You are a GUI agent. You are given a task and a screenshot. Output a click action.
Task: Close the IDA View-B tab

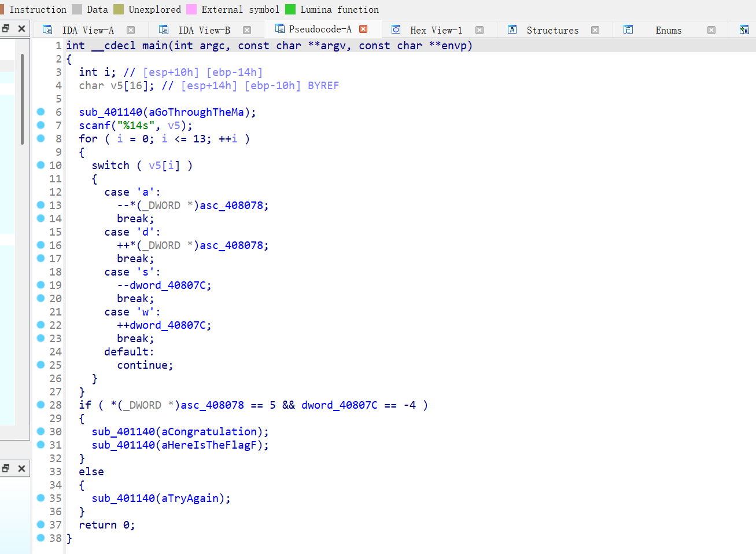tap(247, 30)
